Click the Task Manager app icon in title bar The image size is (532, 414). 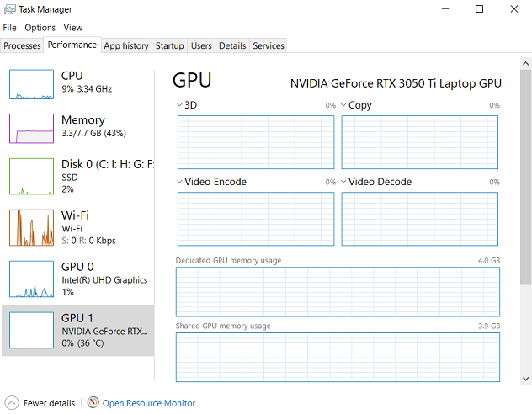coord(9,9)
